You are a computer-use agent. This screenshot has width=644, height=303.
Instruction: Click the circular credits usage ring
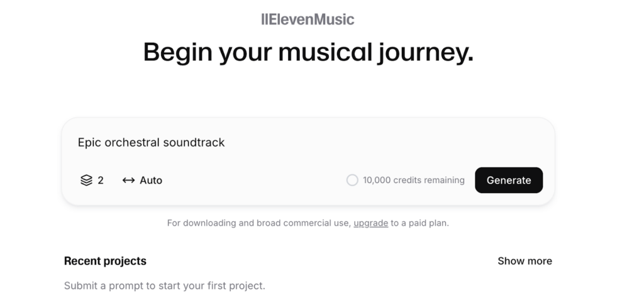point(352,180)
